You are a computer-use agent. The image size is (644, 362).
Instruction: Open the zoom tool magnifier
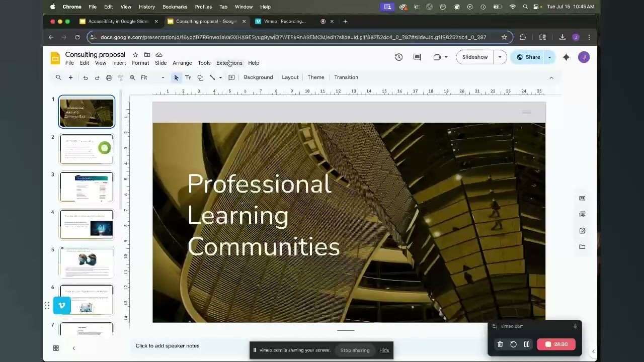click(x=132, y=77)
